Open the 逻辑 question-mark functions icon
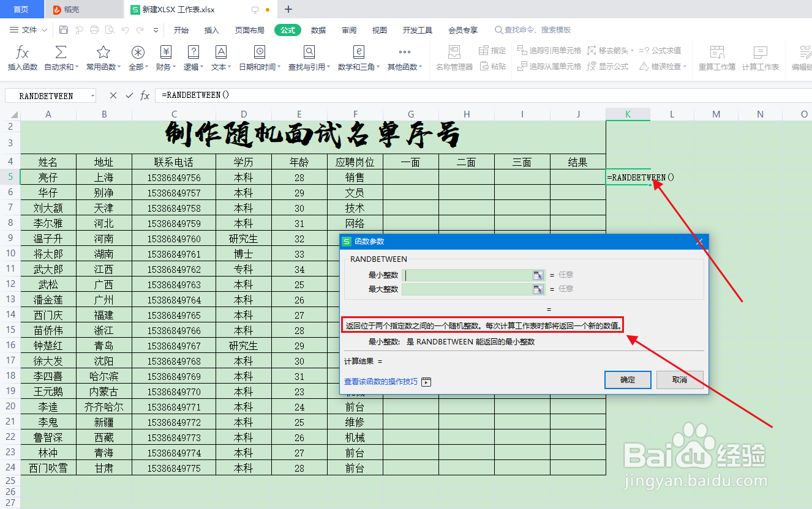The width and height of the screenshot is (812, 509). point(194,53)
